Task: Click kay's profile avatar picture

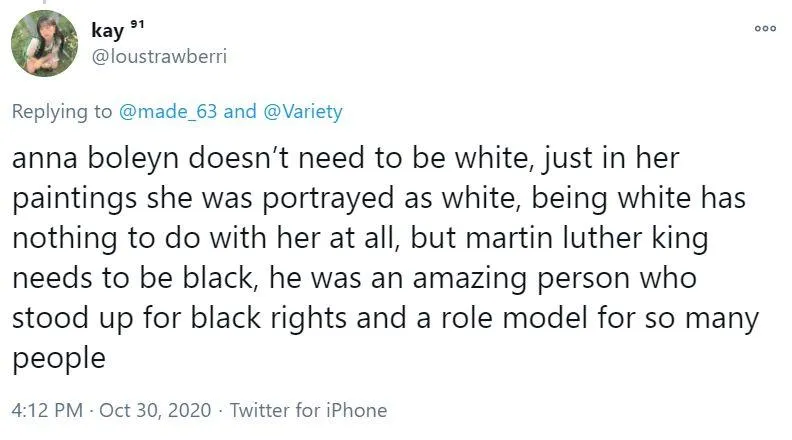Action: [44, 43]
